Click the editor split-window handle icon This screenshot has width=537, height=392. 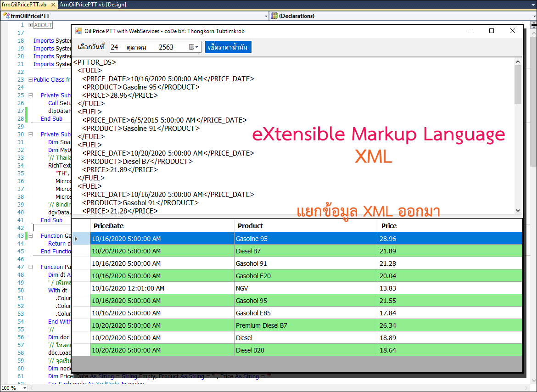(534, 25)
